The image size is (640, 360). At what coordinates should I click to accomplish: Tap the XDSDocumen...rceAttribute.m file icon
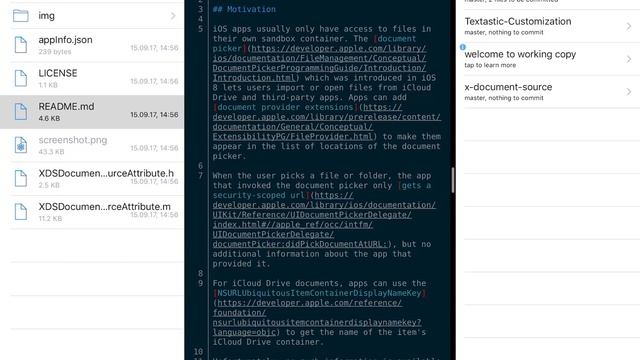[21, 212]
